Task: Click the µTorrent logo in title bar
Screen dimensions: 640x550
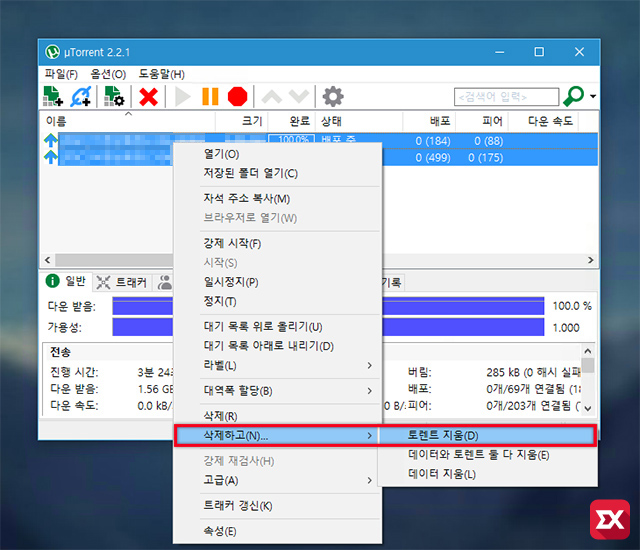Action: click(52, 52)
